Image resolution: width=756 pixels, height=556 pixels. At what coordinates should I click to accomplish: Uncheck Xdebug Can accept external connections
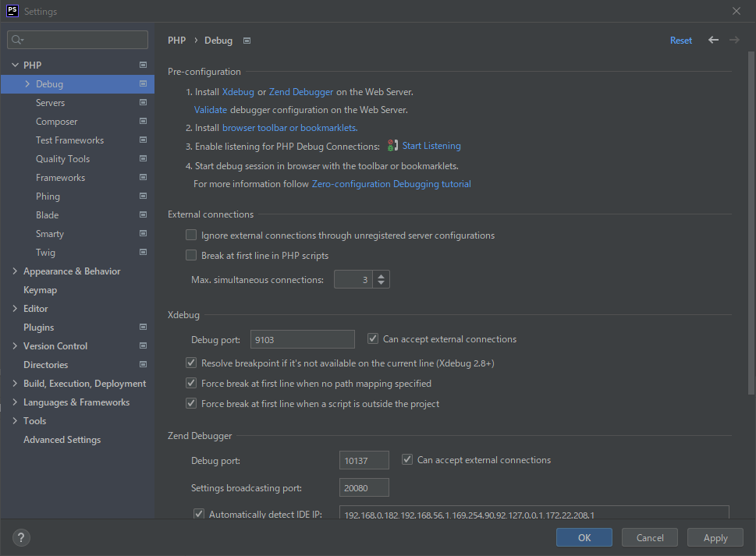coord(373,339)
